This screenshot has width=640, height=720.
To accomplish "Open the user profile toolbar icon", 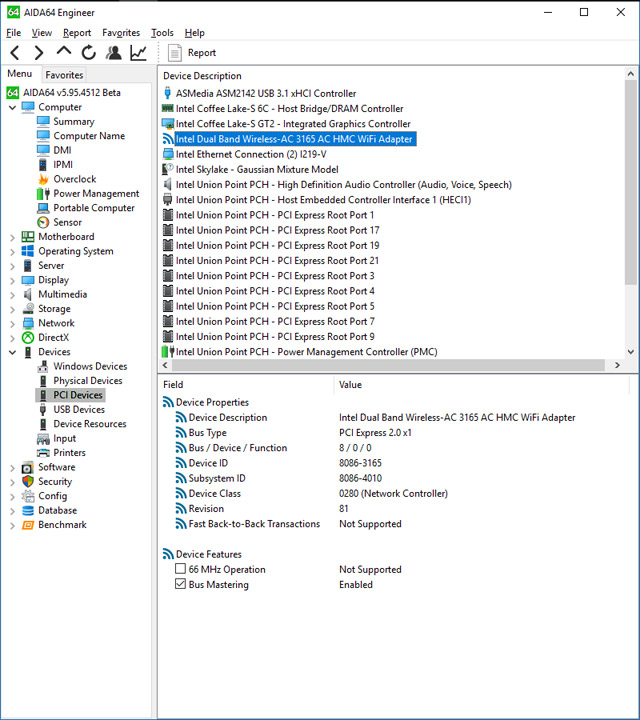I will 113,53.
